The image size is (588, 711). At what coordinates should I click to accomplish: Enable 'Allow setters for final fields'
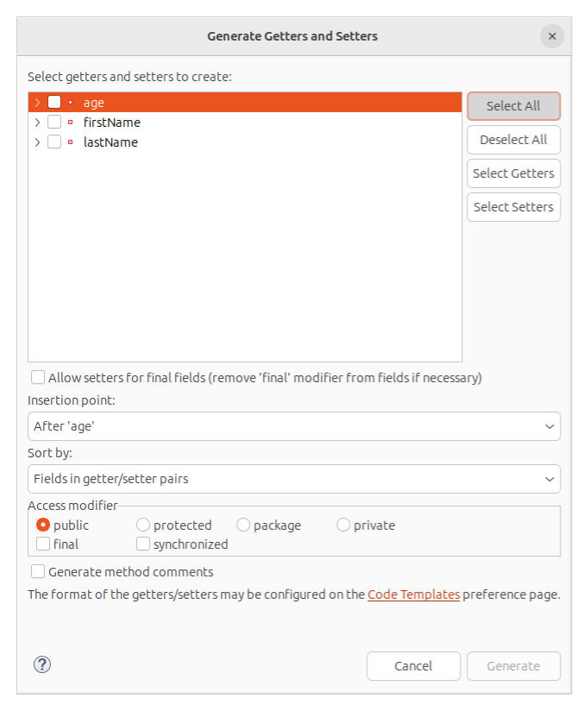point(37,377)
